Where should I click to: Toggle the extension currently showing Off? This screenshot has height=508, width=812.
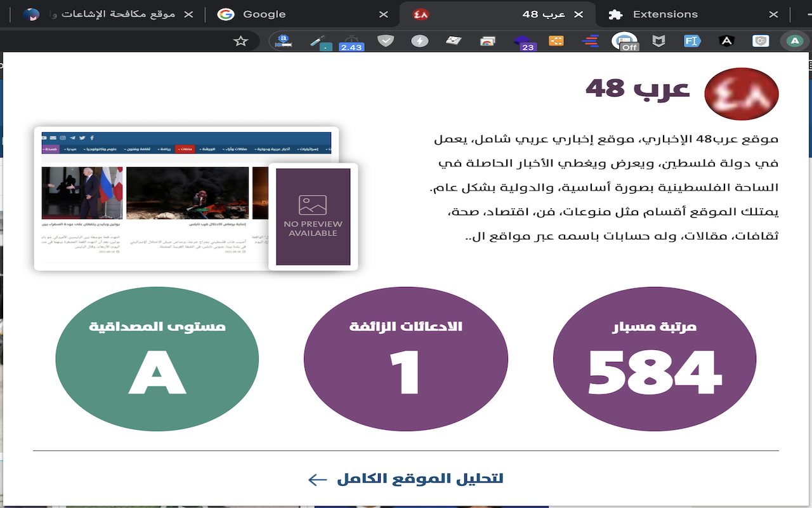624,41
